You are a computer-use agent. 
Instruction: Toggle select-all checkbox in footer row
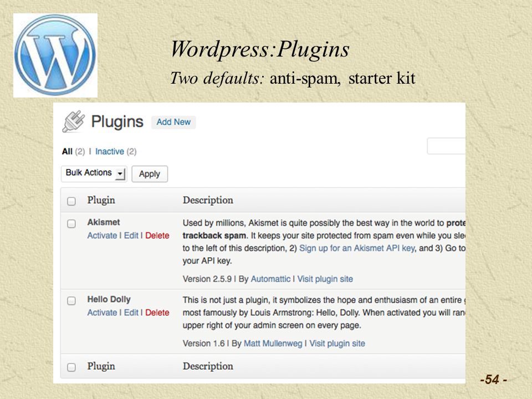71,367
